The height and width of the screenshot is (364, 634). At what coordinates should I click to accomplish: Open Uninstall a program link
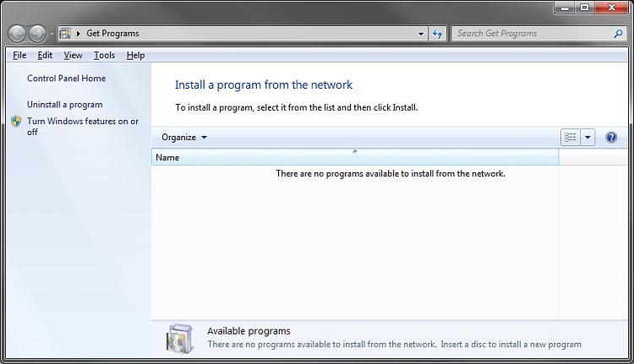point(65,105)
